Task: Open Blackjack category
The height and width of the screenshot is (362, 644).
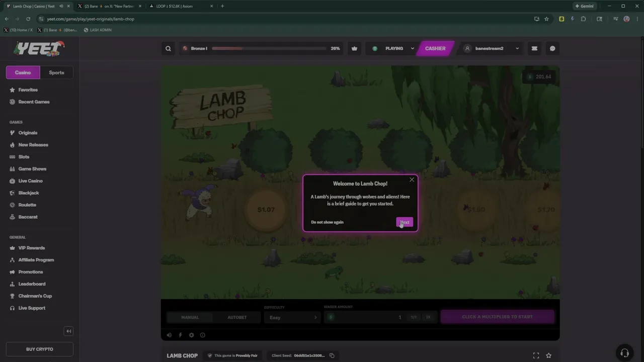Action: tap(29, 193)
